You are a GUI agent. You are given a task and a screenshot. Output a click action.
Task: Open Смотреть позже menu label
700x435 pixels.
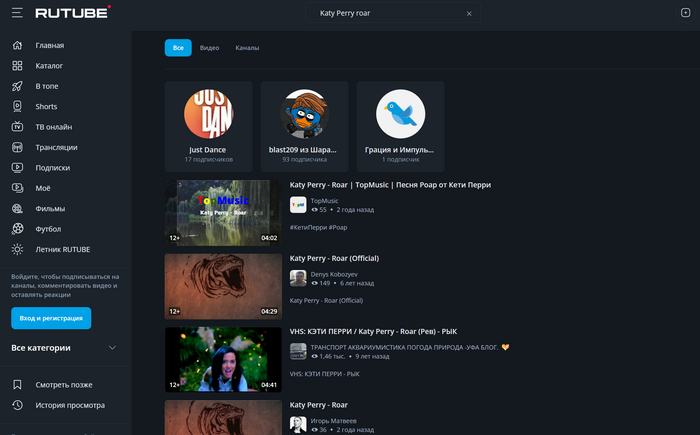(x=64, y=385)
